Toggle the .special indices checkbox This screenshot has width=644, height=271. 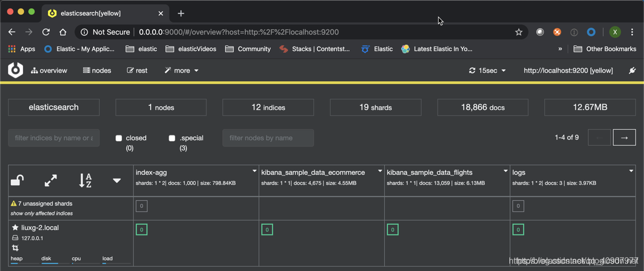[x=172, y=138]
